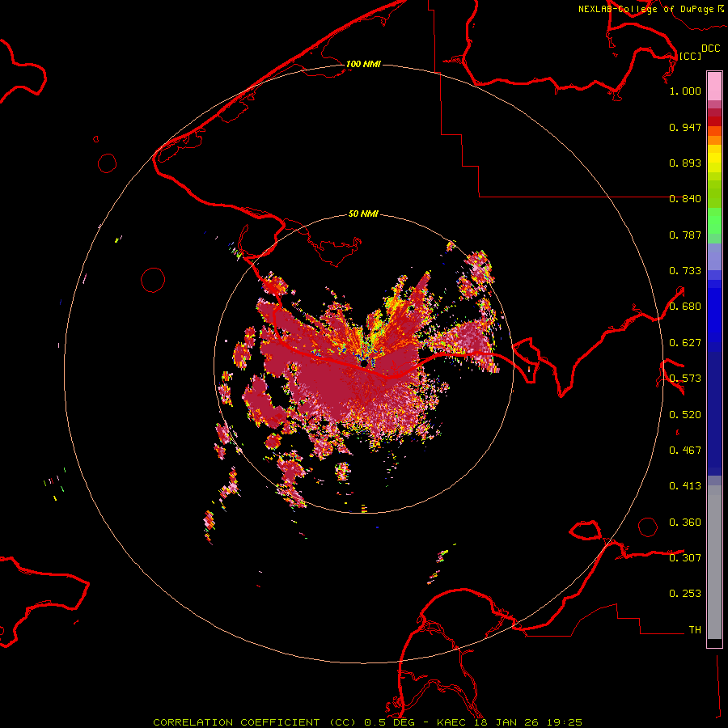728x728 pixels.
Task: Click the 0.5 DEG elevation text
Action: [390, 722]
